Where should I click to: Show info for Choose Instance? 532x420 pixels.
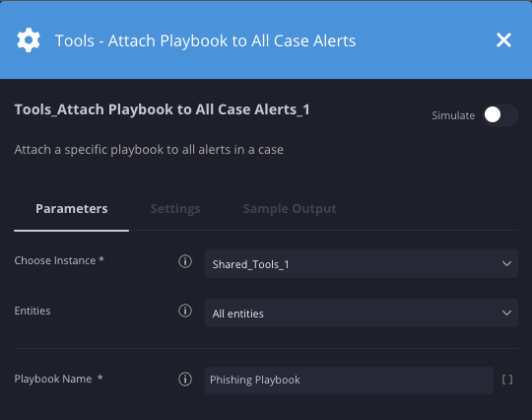[x=185, y=261]
